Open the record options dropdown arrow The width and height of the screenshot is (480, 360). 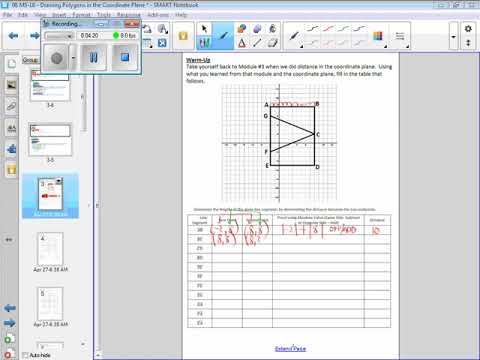tap(73, 58)
